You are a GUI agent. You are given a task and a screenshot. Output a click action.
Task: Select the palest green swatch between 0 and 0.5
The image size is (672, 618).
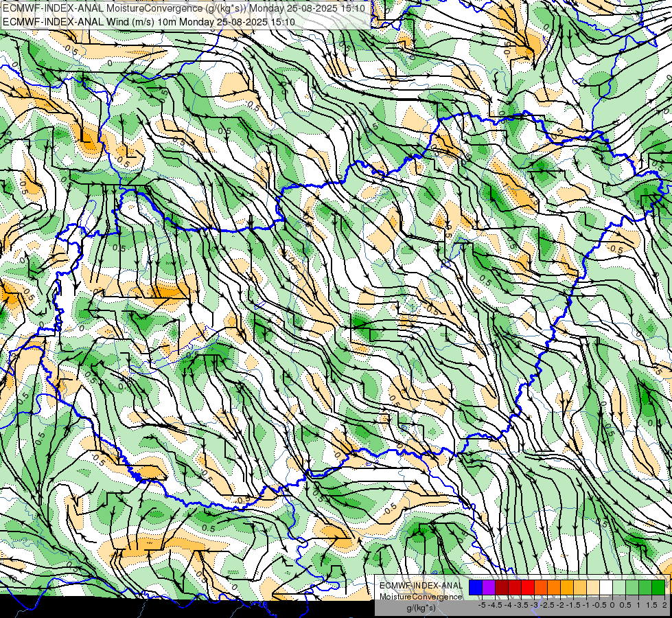(619, 587)
